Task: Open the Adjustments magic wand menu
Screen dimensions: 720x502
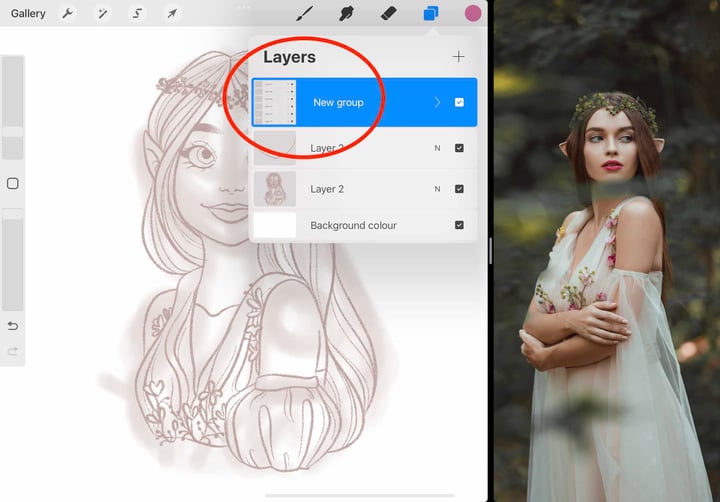Action: (x=102, y=13)
